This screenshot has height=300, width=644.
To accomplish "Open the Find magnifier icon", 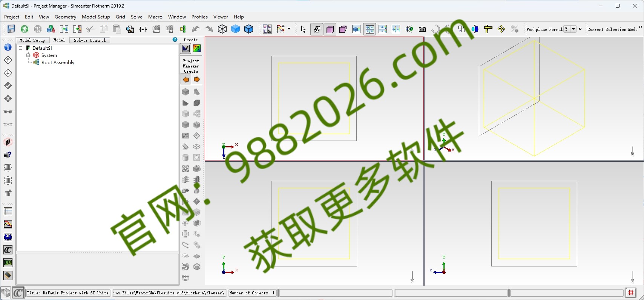I will 130,29.
